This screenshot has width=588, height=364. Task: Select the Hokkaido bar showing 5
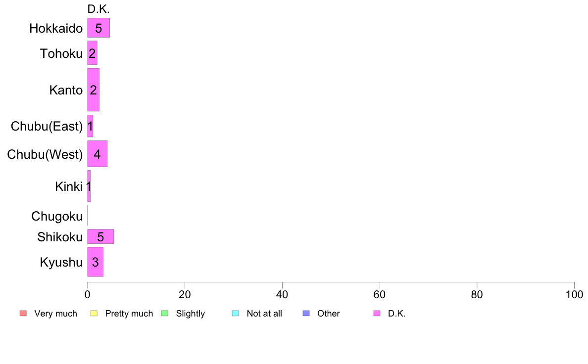point(98,28)
